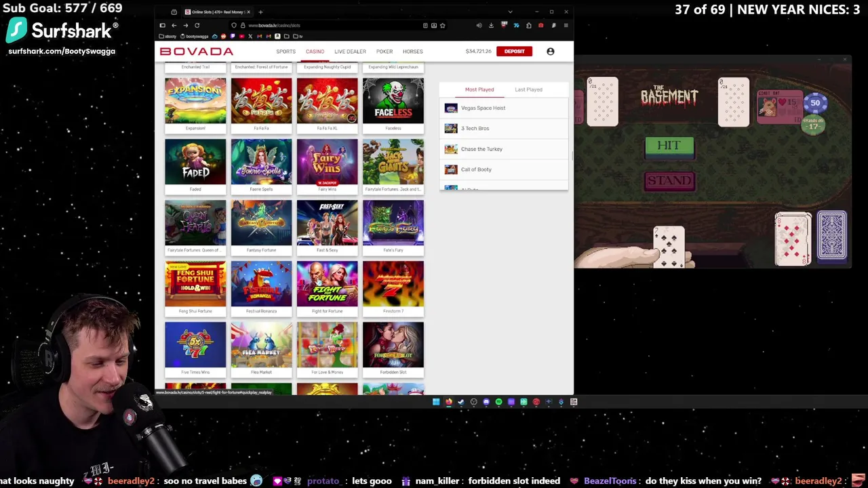Screen dimensions: 868x488
Task: Toggle the browser sidebar icon
Action: [163, 25]
